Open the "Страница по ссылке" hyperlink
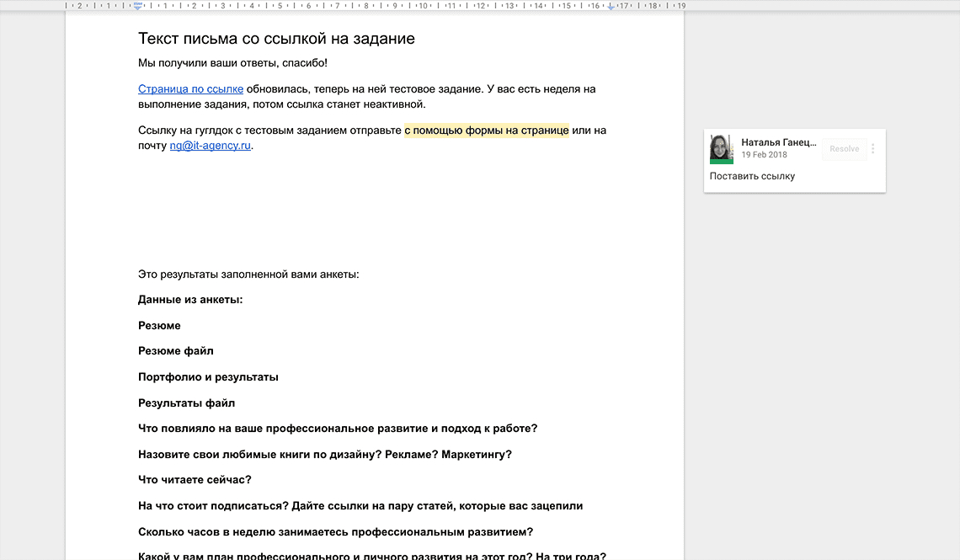Viewport: 960px width, 560px height. [190, 88]
